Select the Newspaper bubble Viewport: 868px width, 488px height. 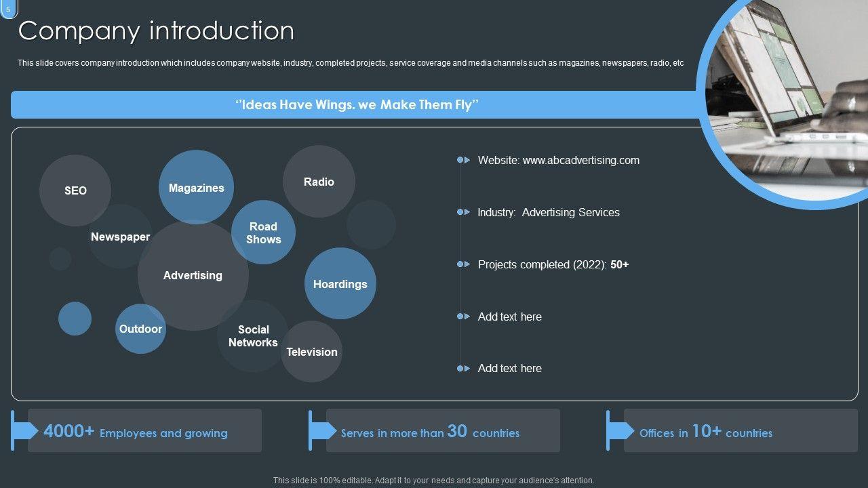pyautogui.click(x=120, y=237)
